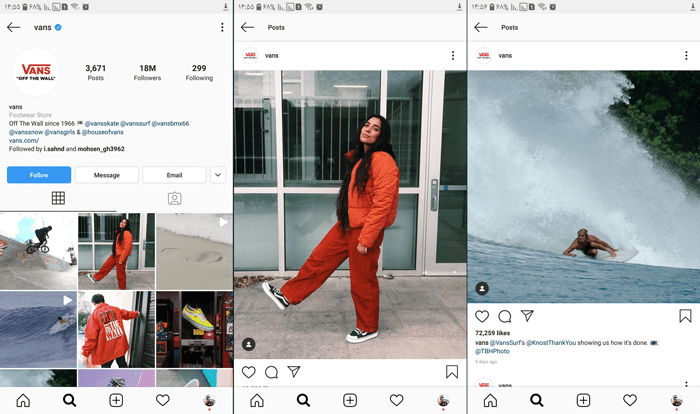Open the grid thumbnail of woman in orange

(x=117, y=251)
